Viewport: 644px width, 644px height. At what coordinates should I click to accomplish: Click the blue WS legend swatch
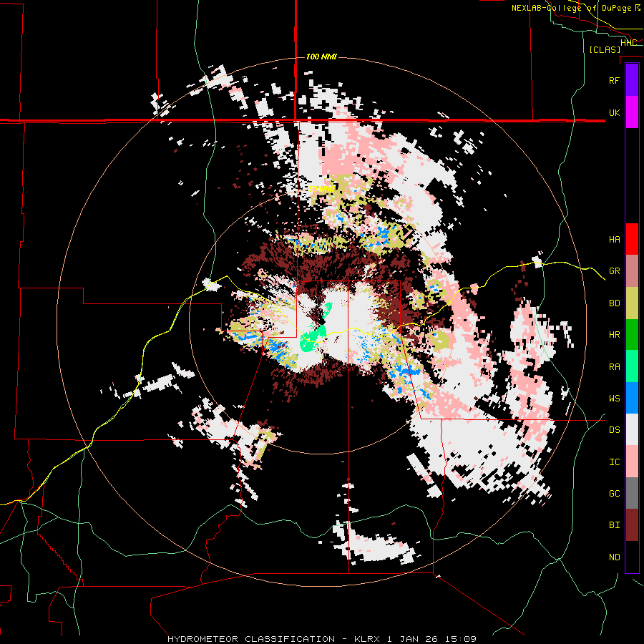click(632, 398)
